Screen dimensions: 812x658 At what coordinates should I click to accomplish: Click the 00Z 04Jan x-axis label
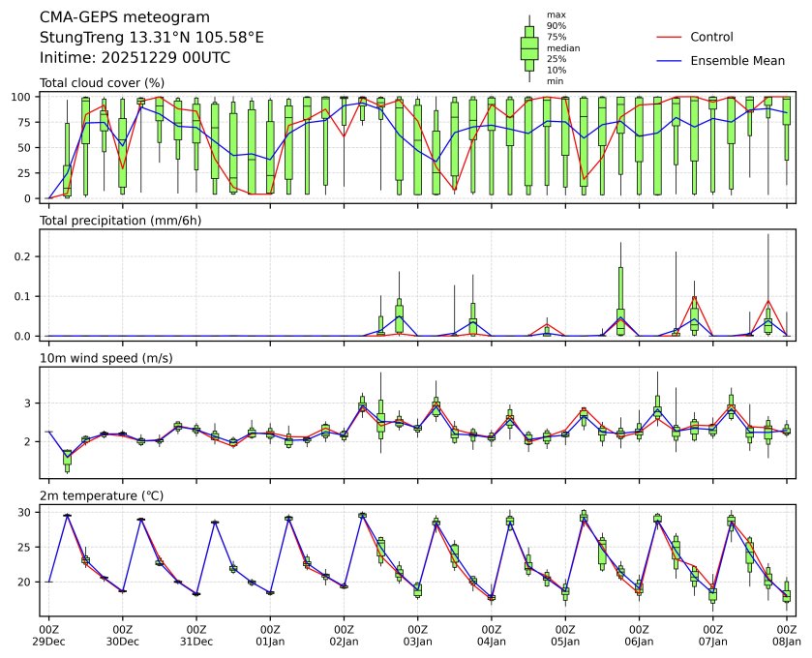pos(492,634)
